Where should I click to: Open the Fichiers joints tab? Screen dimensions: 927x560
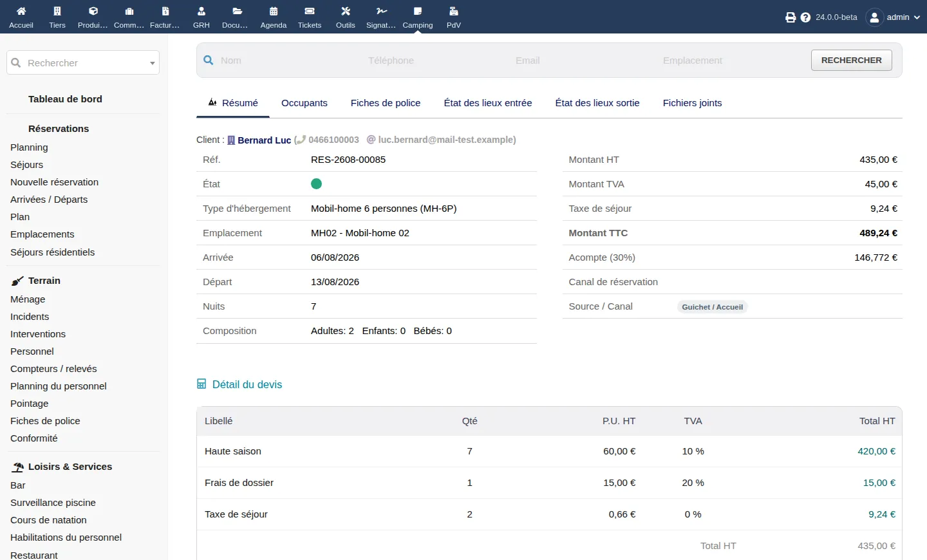point(692,103)
